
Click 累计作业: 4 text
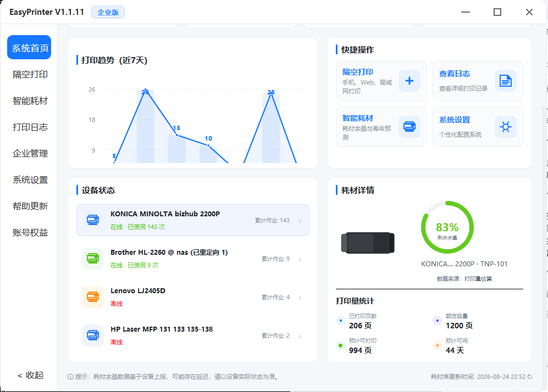275,297
